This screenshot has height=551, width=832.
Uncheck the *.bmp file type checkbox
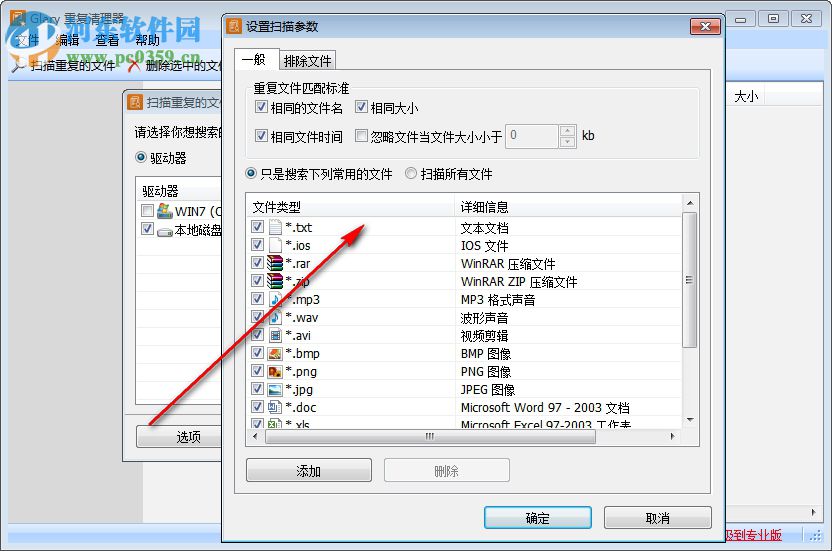(x=257, y=352)
